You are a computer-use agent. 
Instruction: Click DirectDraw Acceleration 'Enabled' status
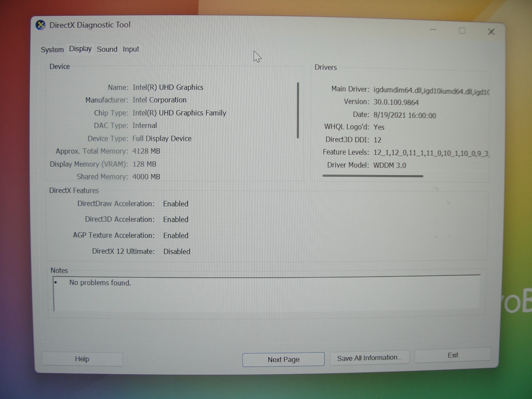176,204
